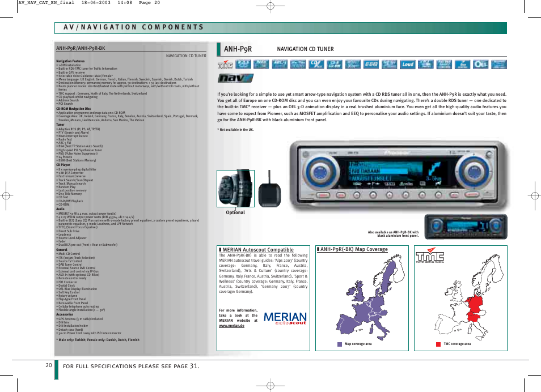Click the 'Audio' section heading

60,209
